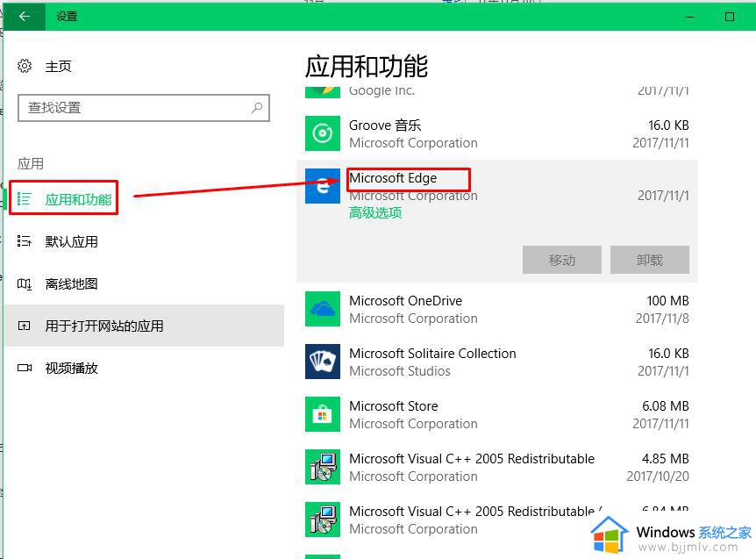Viewport: 756px width, 559px height.
Task: Minimize the Settings window
Action: [689, 17]
